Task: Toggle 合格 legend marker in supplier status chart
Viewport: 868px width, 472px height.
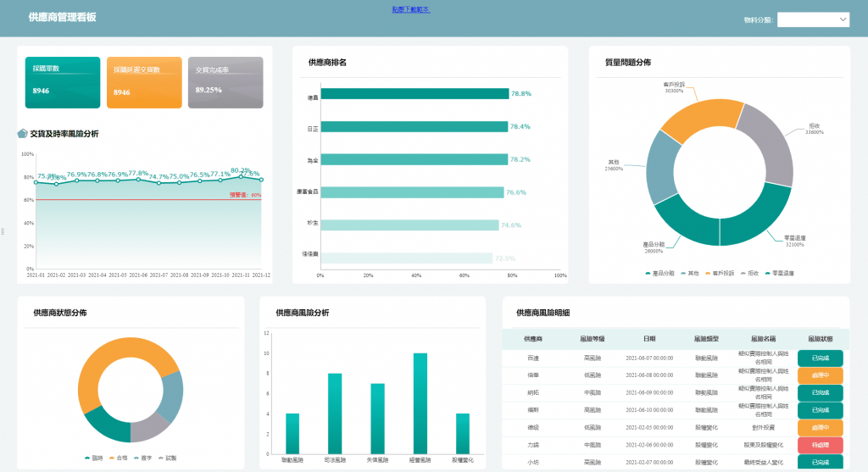Action: coord(112,458)
